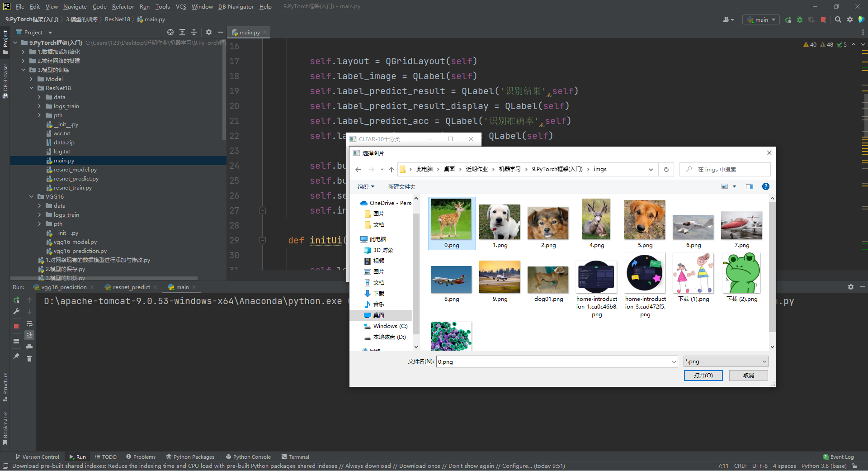
Task: Click the 近期作业 breadcrumb in address bar
Action: pos(476,169)
